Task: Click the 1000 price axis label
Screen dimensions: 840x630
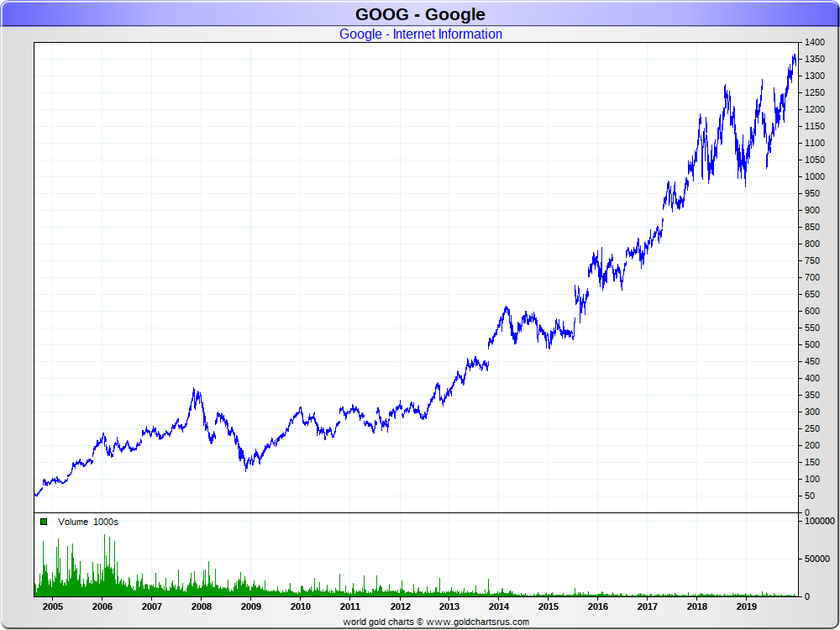Action: 815,176
